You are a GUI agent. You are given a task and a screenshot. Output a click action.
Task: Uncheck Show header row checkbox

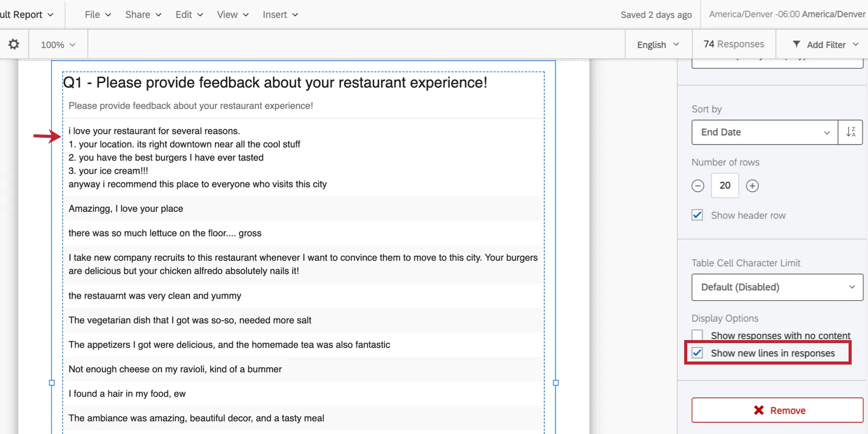[x=697, y=215]
